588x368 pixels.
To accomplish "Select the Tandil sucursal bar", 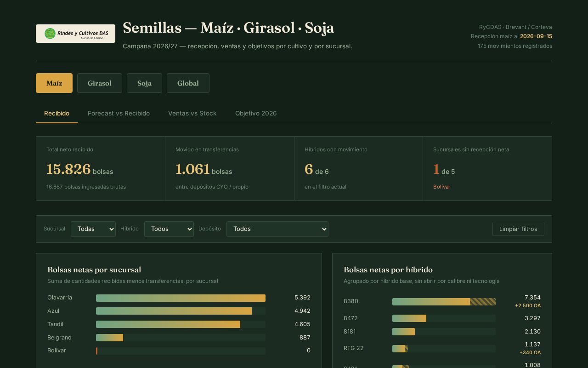I will click(168, 325).
